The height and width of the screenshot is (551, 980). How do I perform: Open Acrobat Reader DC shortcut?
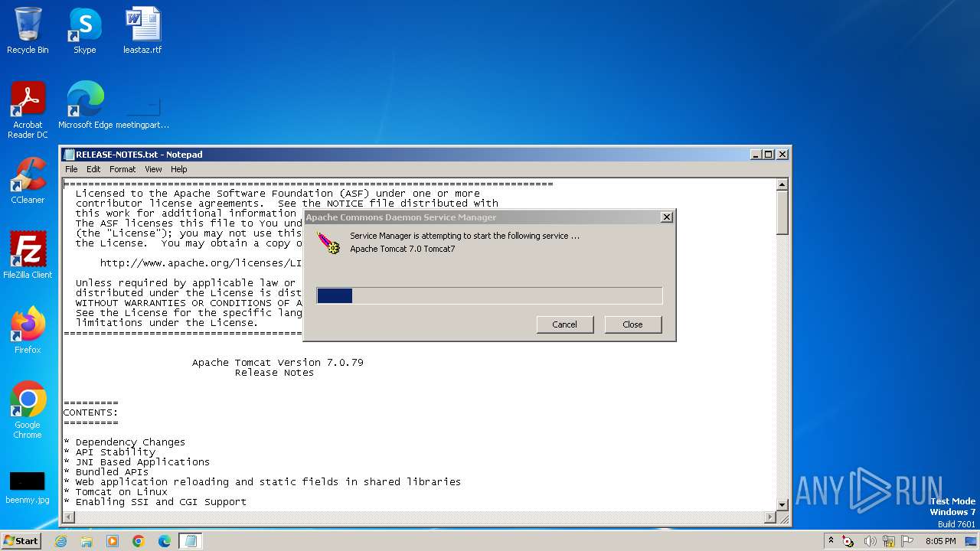(x=28, y=110)
